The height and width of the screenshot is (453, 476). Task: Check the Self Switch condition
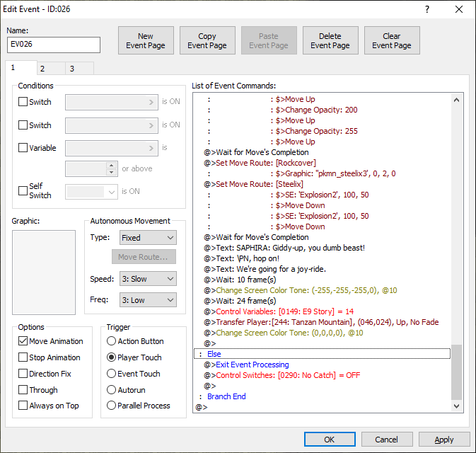(x=23, y=191)
